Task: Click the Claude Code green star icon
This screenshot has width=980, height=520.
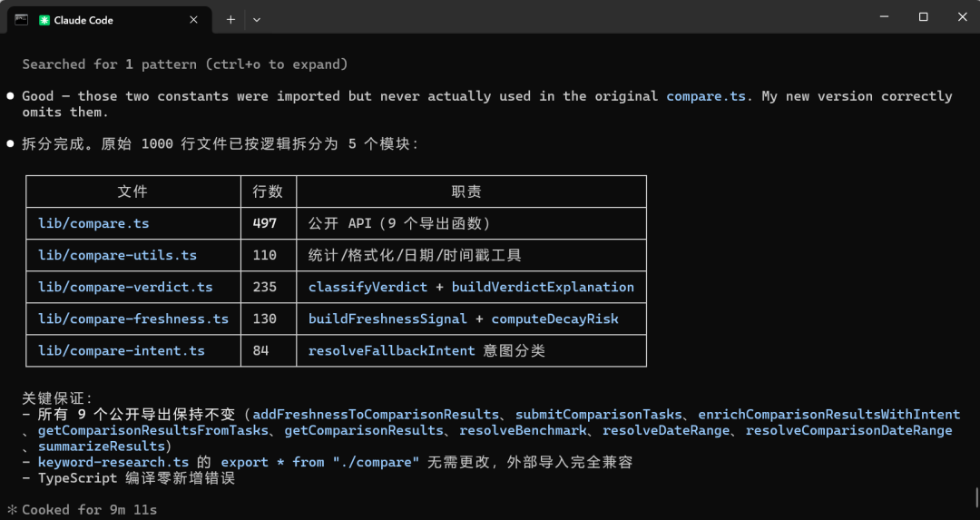Action: (x=44, y=20)
